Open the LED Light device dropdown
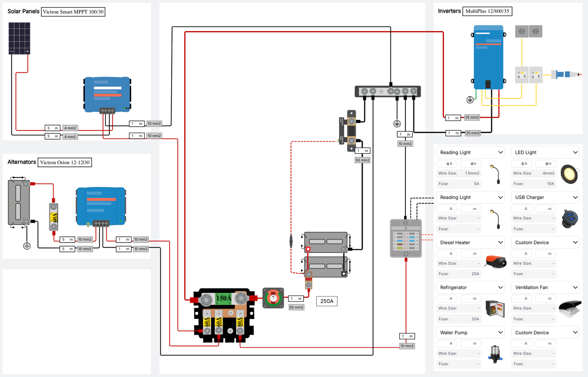This screenshot has height=377, width=588. (x=545, y=152)
